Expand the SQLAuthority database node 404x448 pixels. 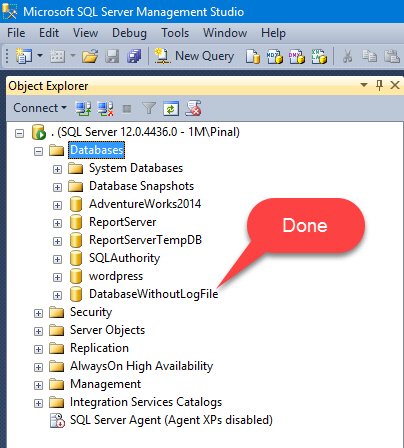[x=57, y=260]
